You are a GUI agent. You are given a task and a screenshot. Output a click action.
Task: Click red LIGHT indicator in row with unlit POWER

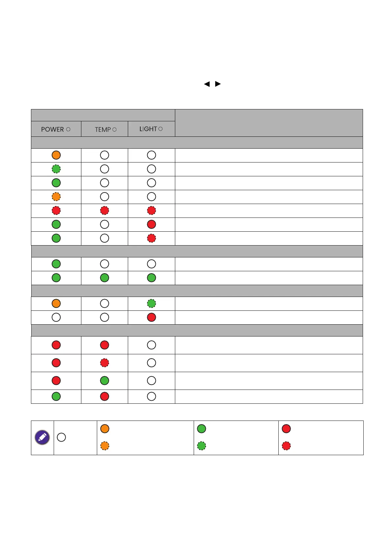point(152,317)
